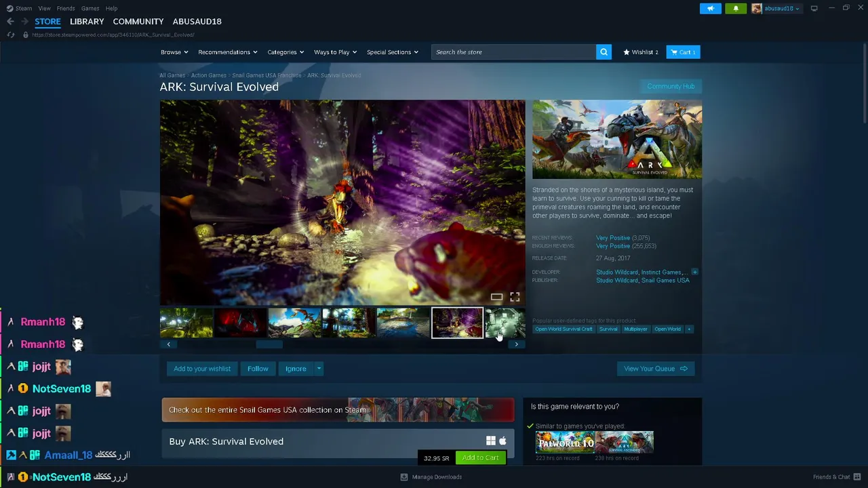Open the announcements megaphone button
The image size is (868, 488).
711,8
